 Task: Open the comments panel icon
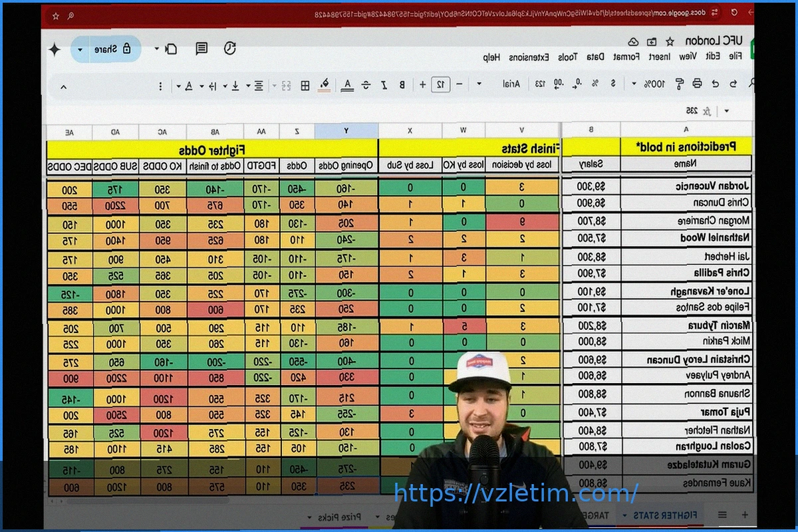tap(201, 49)
